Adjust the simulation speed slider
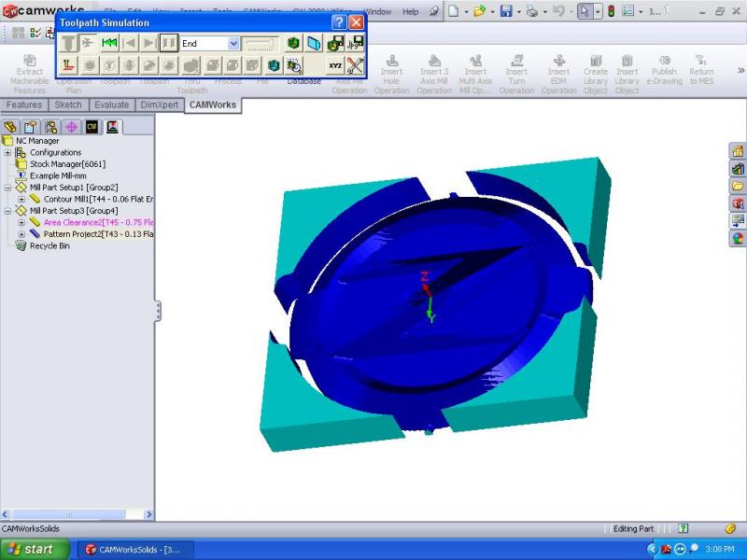747x560 pixels. [261, 44]
